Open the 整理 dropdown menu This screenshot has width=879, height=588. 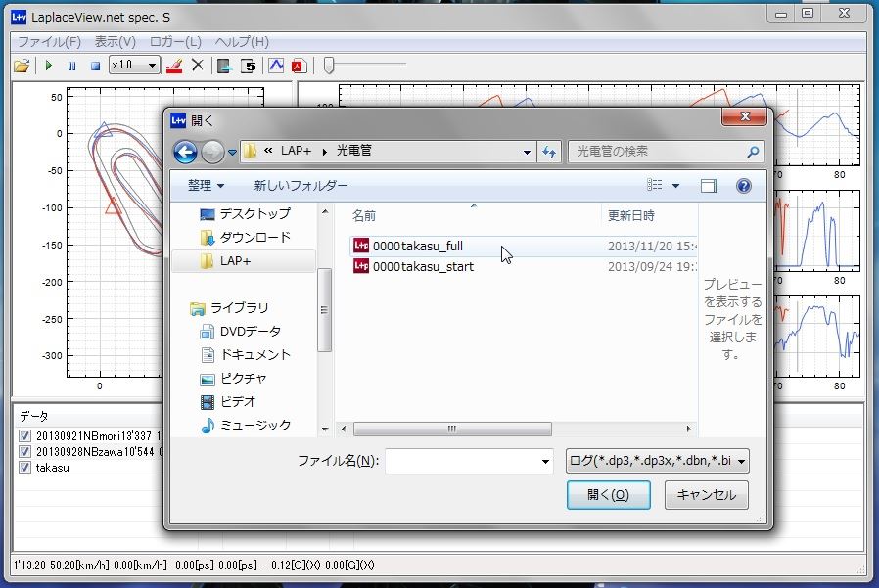(206, 186)
